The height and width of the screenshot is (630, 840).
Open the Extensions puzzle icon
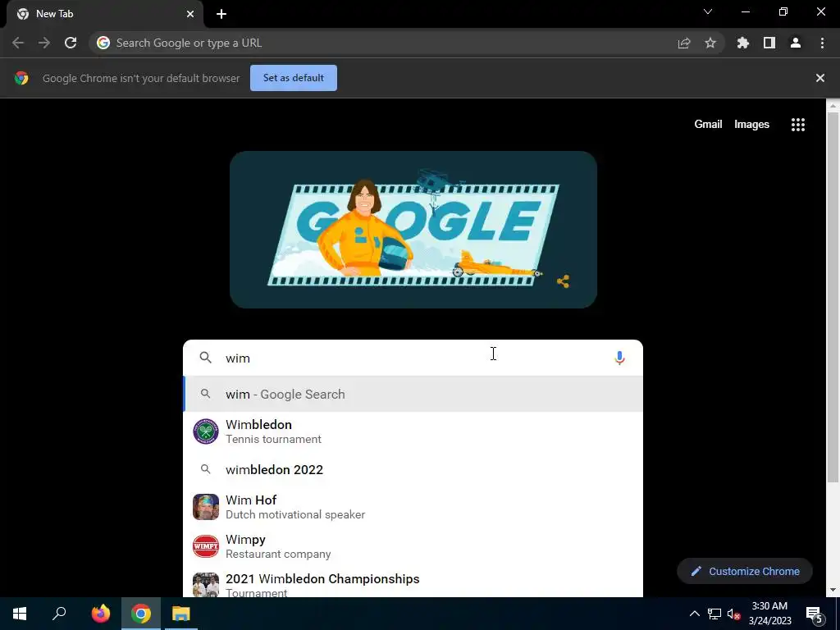[743, 43]
